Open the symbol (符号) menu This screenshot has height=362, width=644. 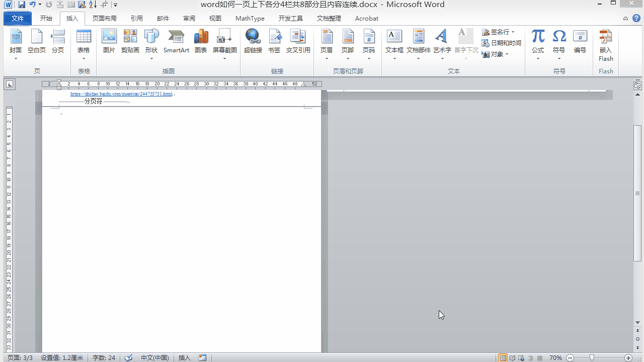[x=559, y=45]
